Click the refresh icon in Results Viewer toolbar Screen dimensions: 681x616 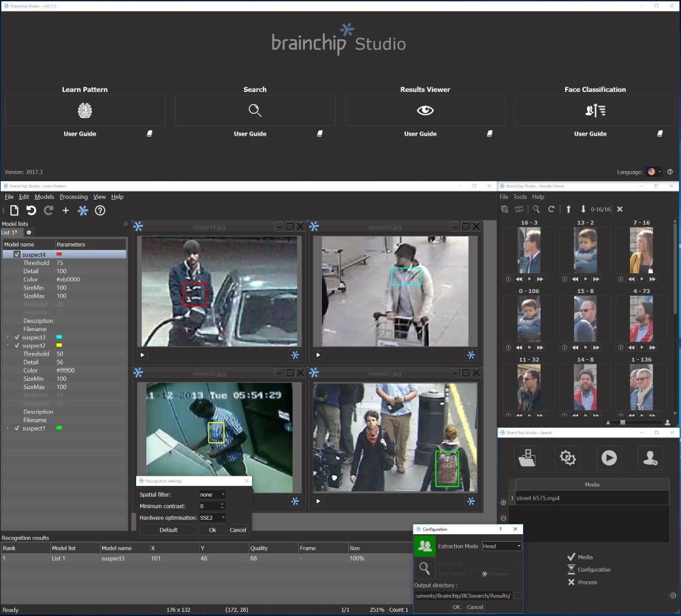(552, 209)
